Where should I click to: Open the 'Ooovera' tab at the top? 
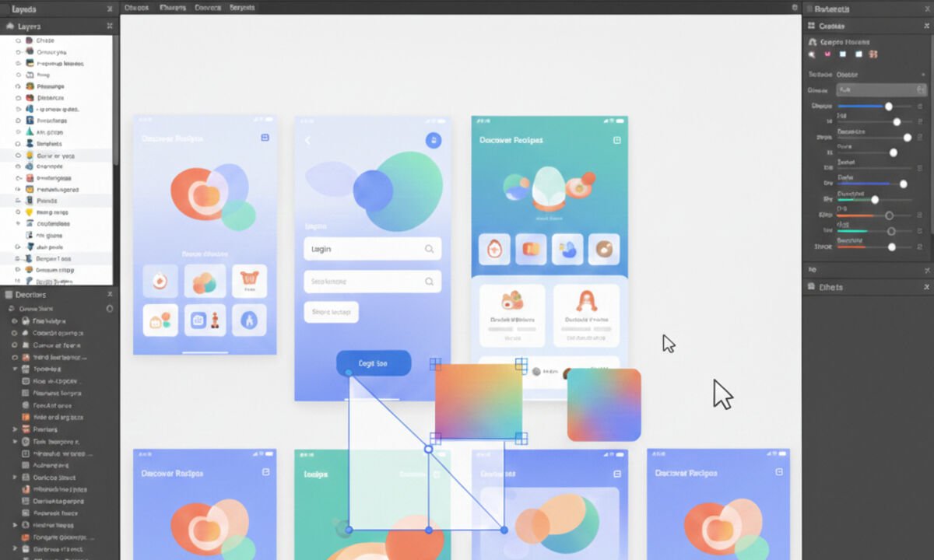point(208,7)
